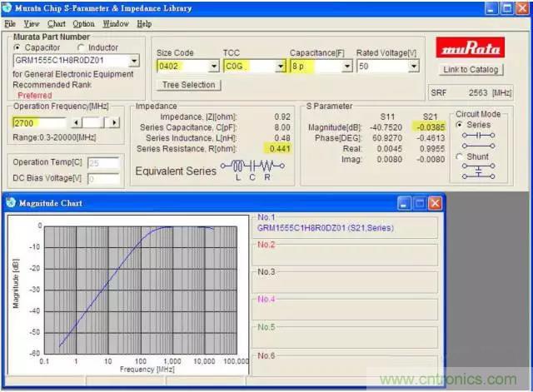Click the Magnitude Chart window icon

point(11,203)
